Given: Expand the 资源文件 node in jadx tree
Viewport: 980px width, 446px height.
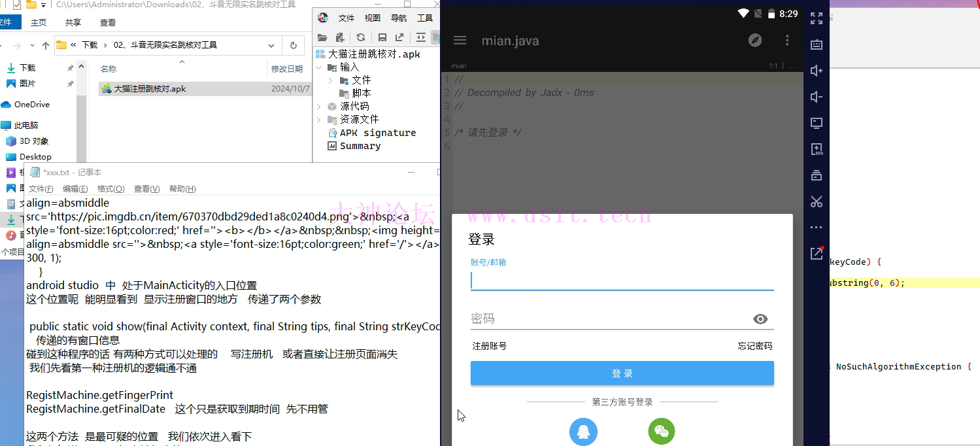Looking at the screenshot, I should click(x=319, y=120).
